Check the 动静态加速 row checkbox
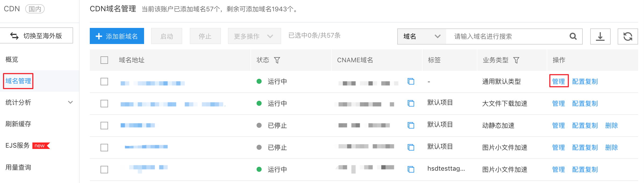 pos(104,126)
